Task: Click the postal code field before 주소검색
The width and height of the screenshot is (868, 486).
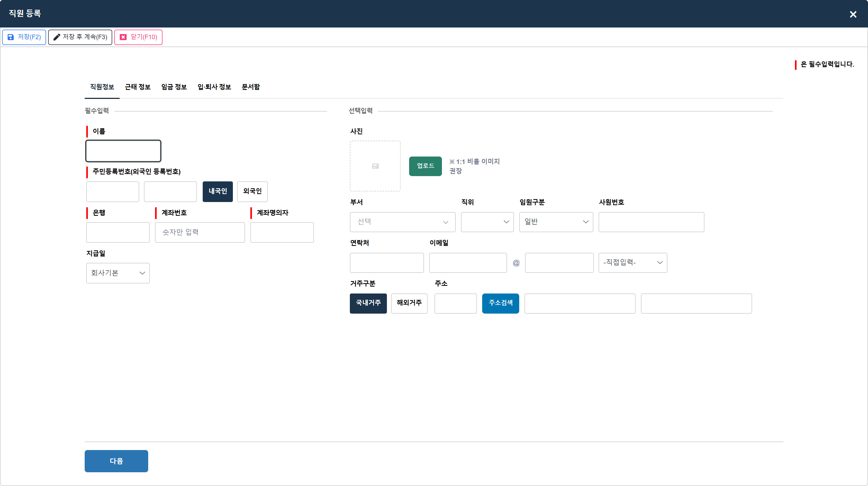Action: click(455, 303)
